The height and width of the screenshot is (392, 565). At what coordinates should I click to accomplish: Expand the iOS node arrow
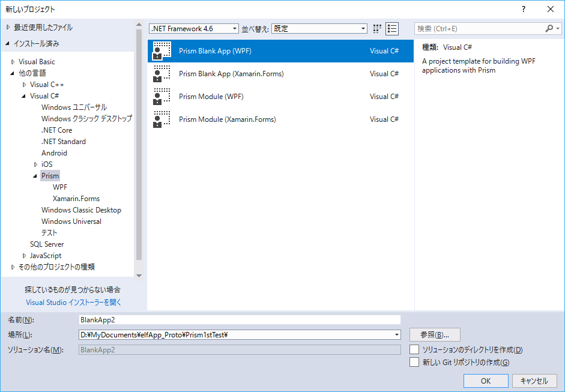click(x=35, y=164)
